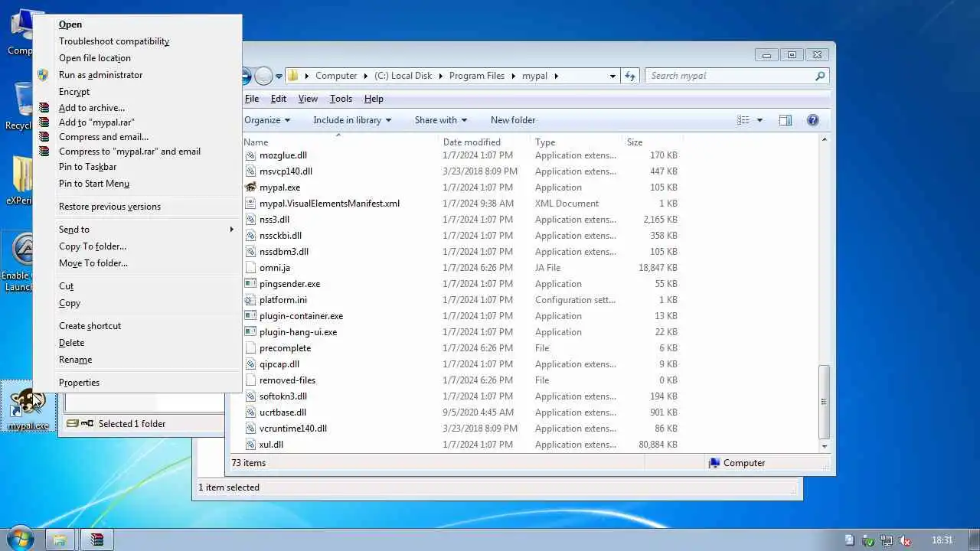This screenshot has width=980, height=551.
Task: Click the icon of platform.ini
Action: (250, 300)
